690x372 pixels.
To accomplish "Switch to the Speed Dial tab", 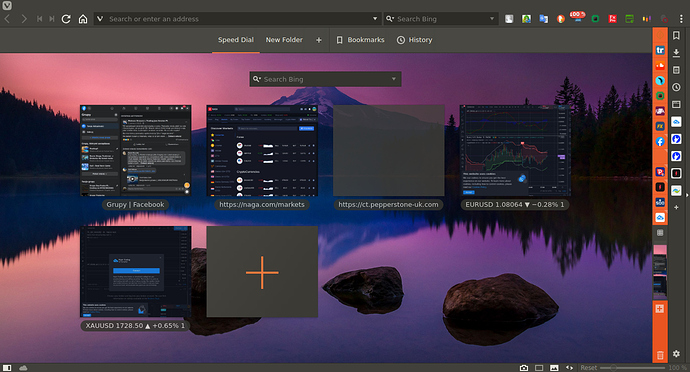I will (236, 40).
